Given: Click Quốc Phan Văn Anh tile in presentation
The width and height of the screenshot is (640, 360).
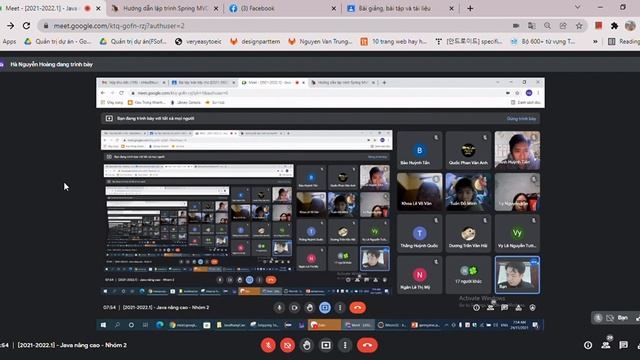Looking at the screenshot, I should coord(468,150).
